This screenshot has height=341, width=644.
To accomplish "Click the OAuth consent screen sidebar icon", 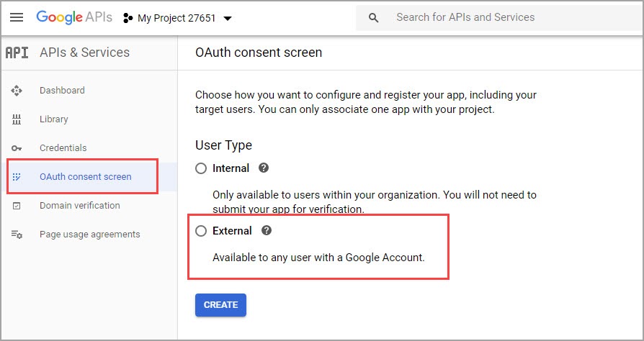I will [x=17, y=177].
